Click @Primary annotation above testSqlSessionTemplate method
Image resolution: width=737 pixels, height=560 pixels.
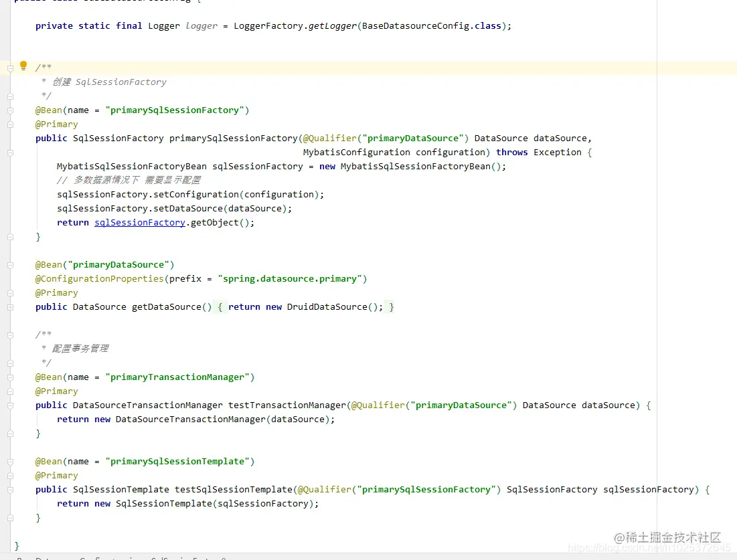click(56, 476)
